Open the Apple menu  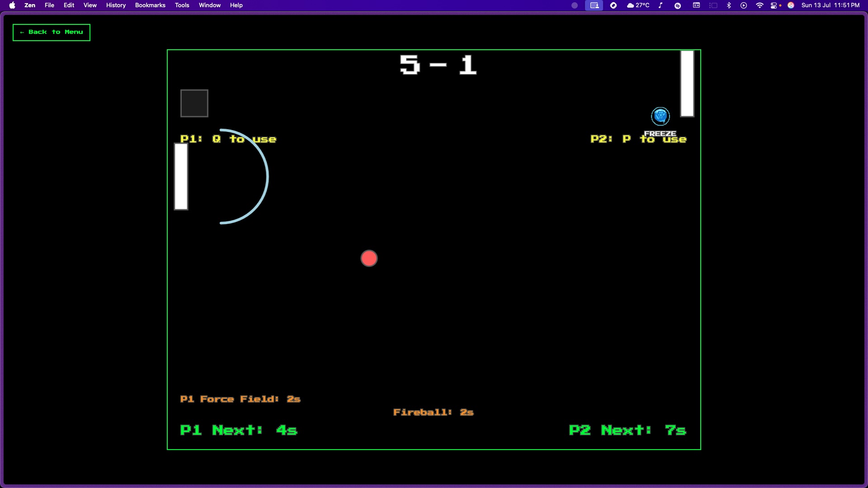pos(12,5)
